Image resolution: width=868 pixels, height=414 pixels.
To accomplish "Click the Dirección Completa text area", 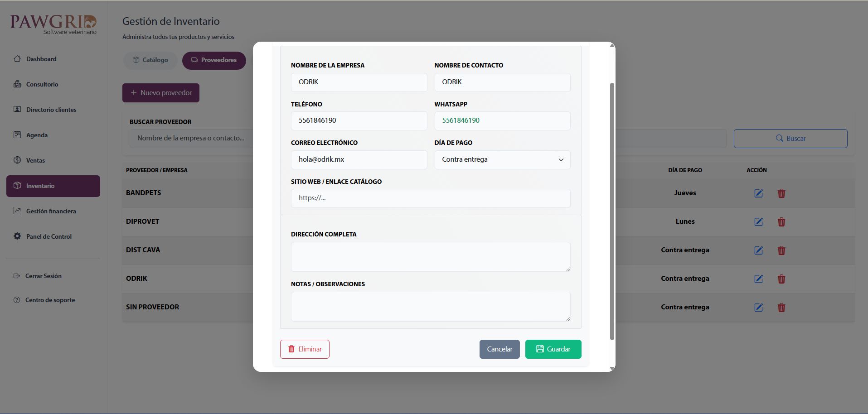I will (430, 256).
